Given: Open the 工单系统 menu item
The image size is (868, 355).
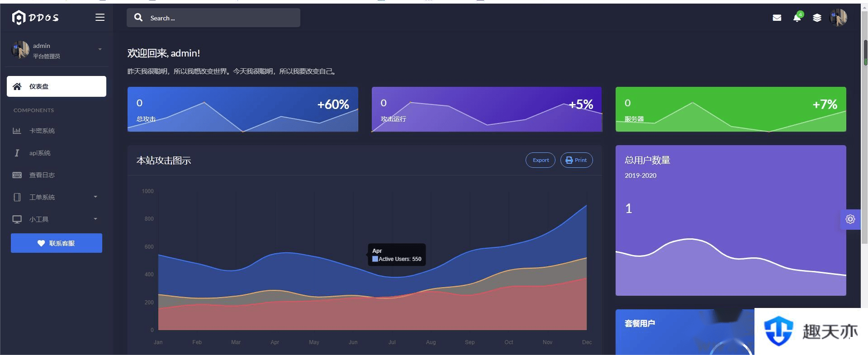Looking at the screenshot, I should click(x=57, y=197).
